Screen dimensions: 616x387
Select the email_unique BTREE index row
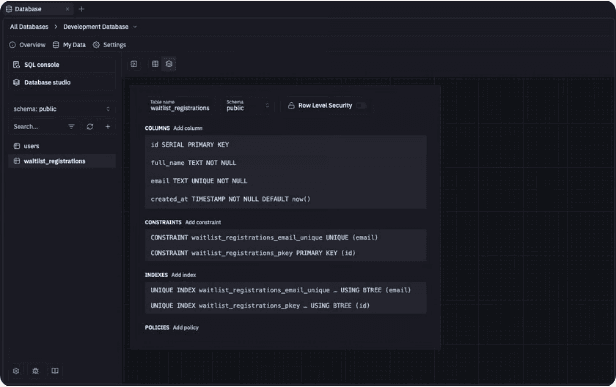[286, 290]
